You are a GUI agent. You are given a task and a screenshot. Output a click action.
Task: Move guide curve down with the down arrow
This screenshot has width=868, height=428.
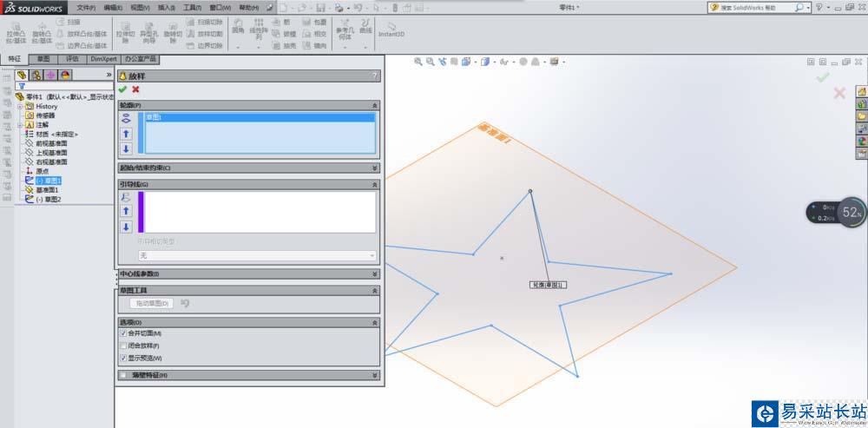pyautogui.click(x=126, y=227)
